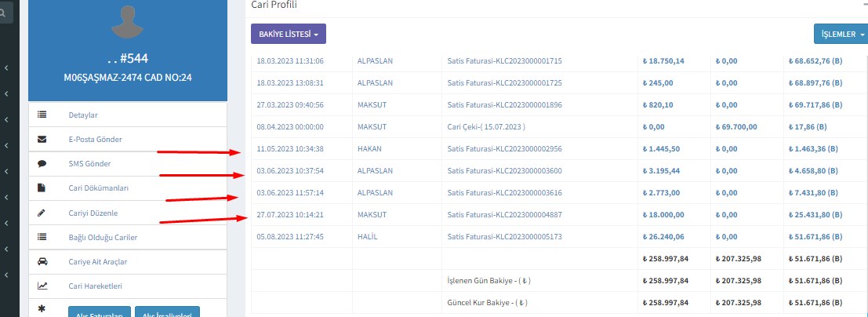Click the list icon beside Detaylar
The image size is (868, 317).
pyautogui.click(x=42, y=115)
